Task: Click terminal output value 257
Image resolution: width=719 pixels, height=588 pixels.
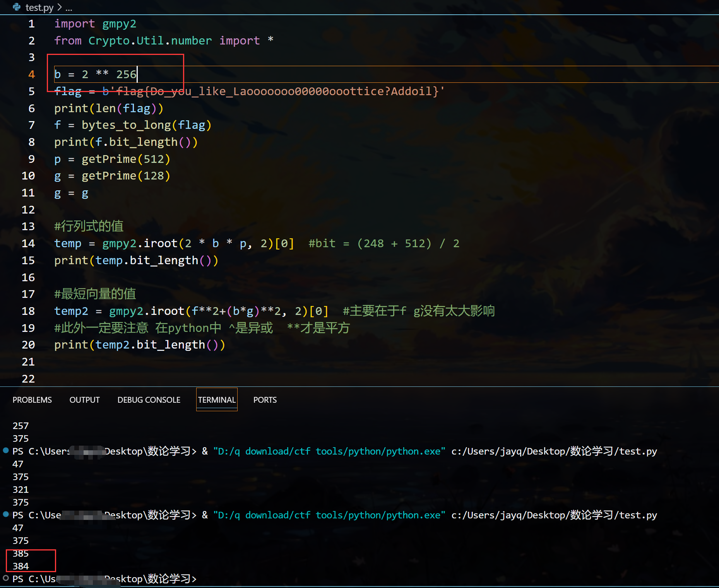Action: point(21,426)
